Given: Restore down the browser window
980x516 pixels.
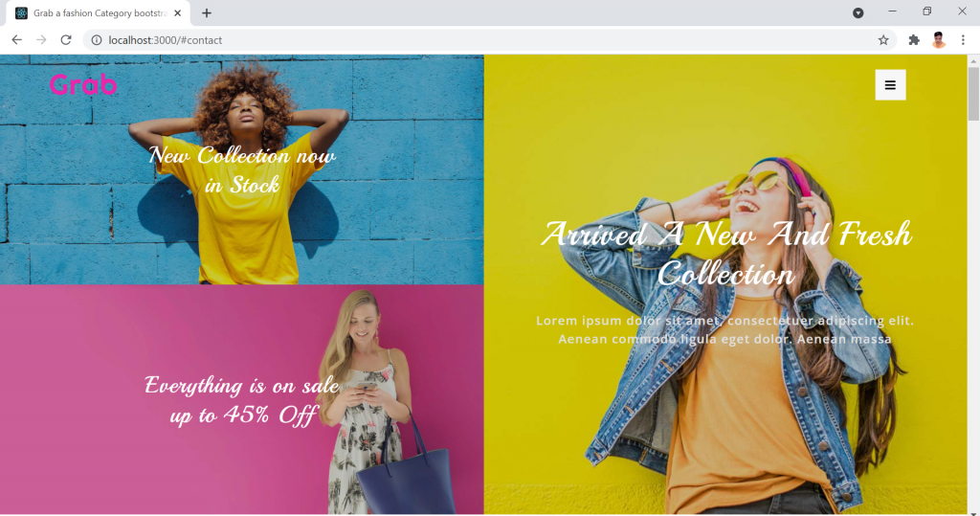Looking at the screenshot, I should [x=926, y=11].
